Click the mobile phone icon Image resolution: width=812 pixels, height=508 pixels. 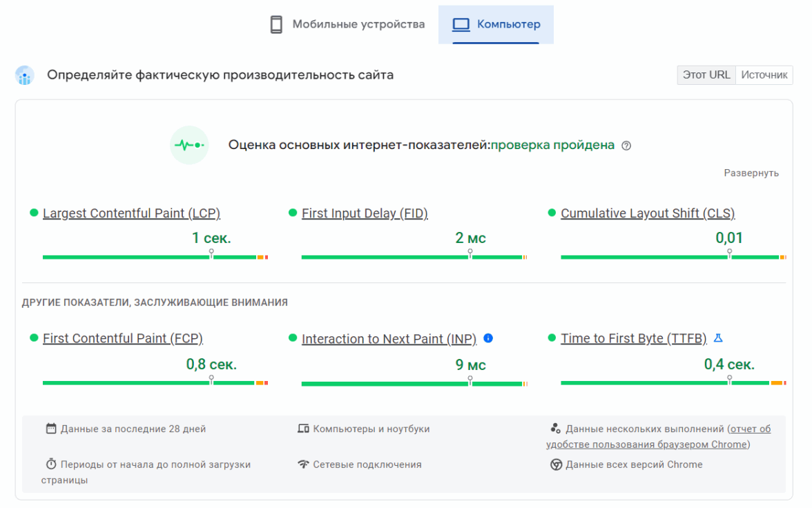pos(276,25)
